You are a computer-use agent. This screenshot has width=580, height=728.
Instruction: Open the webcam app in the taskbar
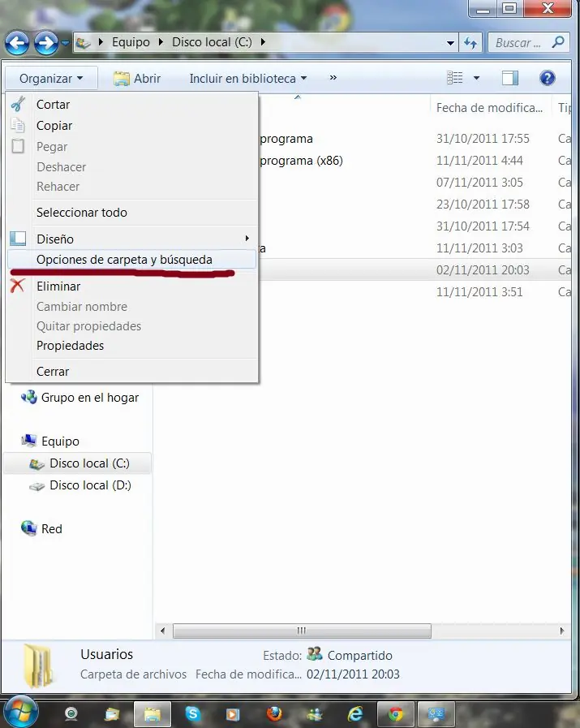click(71, 713)
